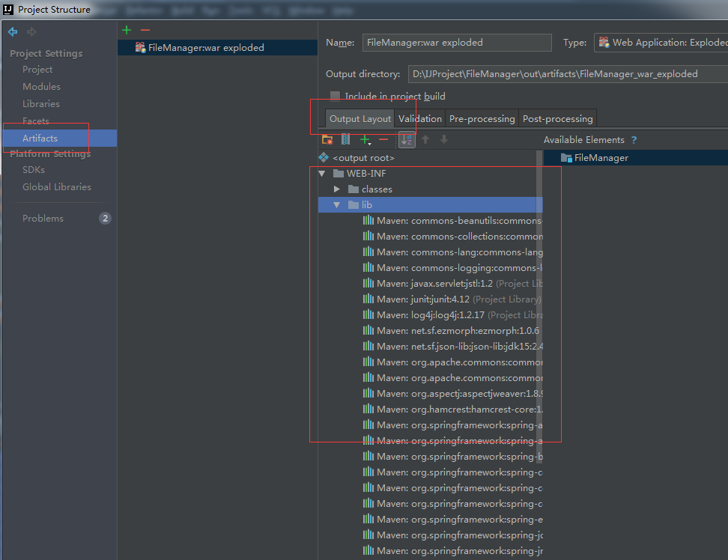Open Global Libraries in Platform Settings
This screenshot has height=560, width=728.
tap(57, 187)
